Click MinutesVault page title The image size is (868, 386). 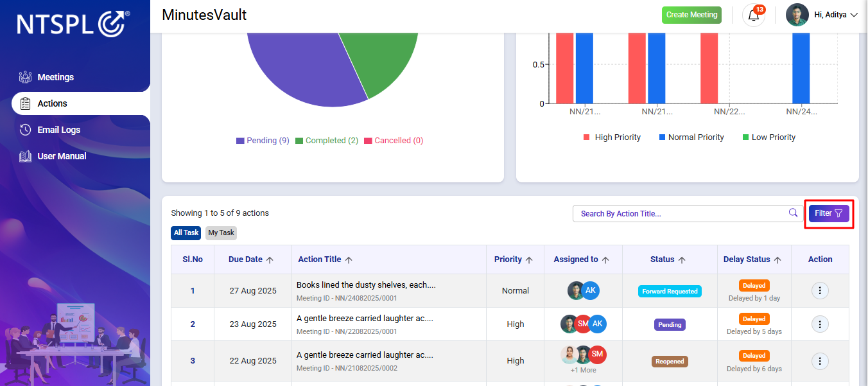tap(204, 15)
